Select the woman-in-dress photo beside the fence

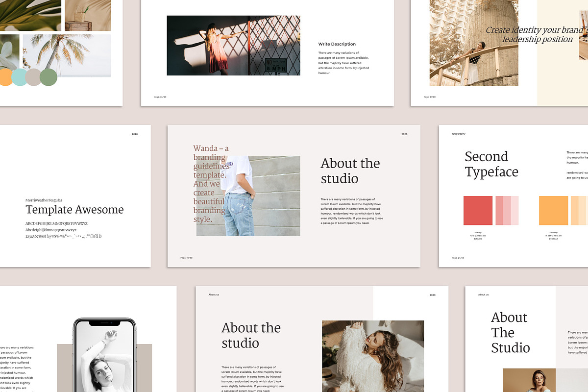[234, 45]
